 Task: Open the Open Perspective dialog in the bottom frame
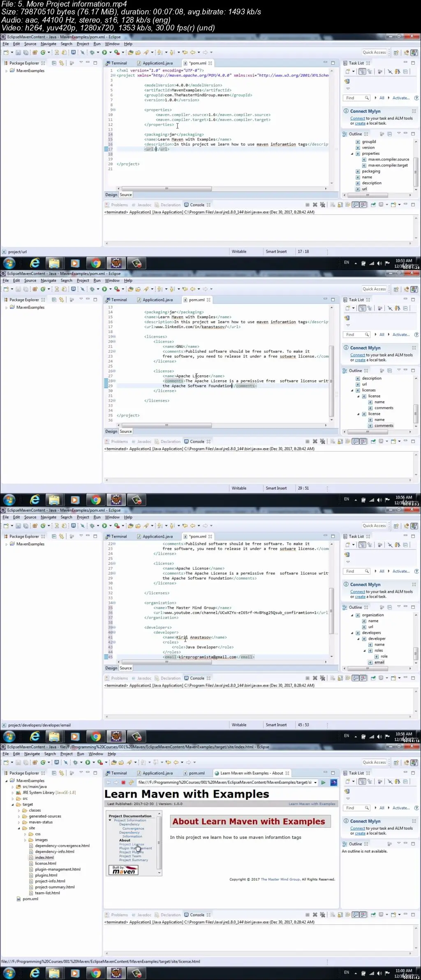[x=396, y=762]
